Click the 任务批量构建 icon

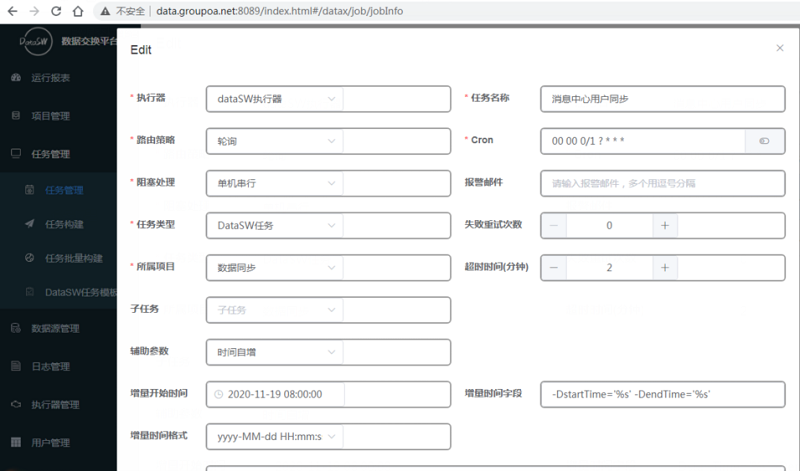coord(30,258)
